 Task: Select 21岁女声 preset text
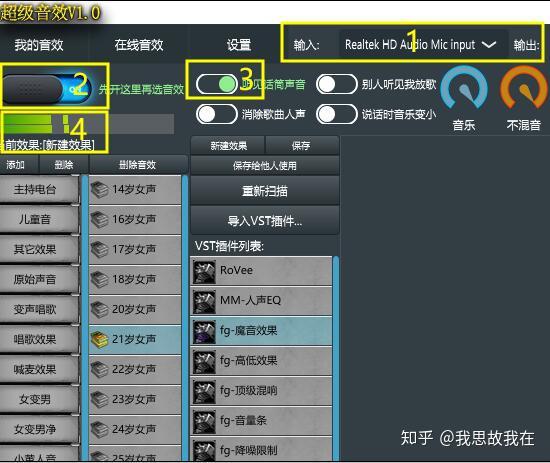tap(134, 339)
